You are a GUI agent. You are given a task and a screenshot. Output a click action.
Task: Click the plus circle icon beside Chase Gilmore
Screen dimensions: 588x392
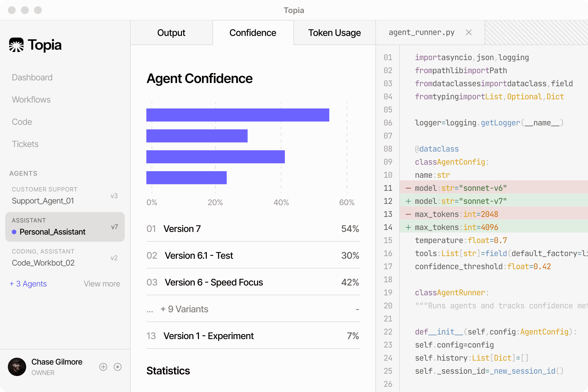[103, 367]
